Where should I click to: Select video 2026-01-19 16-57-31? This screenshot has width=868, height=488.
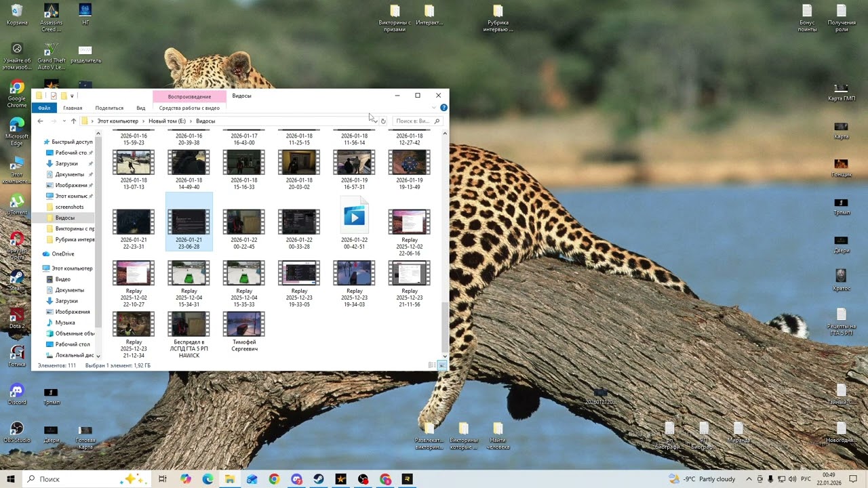[x=354, y=170]
